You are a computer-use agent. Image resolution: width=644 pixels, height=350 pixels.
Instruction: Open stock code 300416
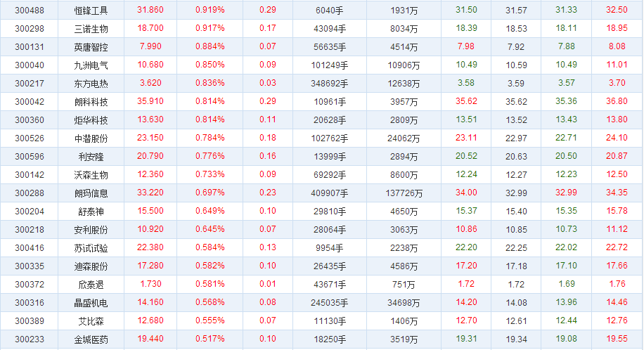29,248
